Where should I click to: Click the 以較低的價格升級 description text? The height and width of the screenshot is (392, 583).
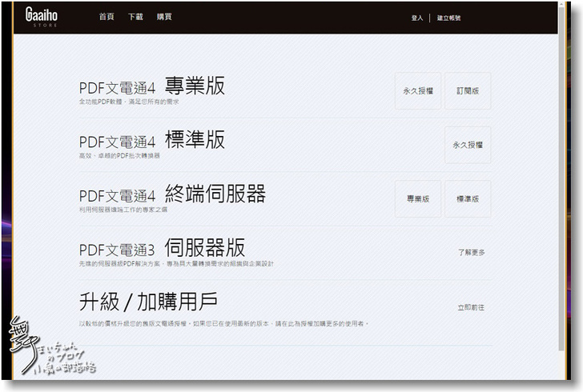(x=223, y=324)
